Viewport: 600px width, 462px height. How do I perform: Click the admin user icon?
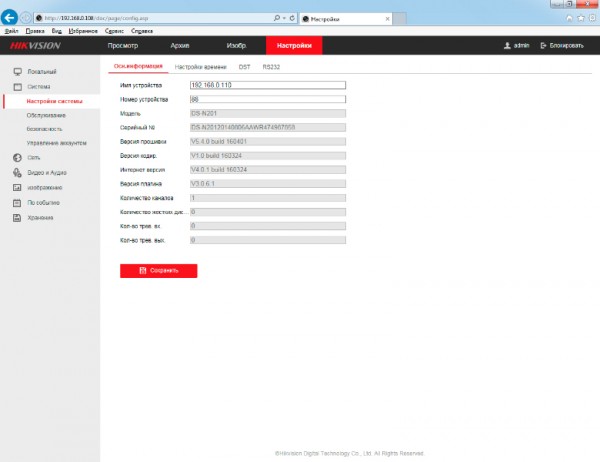click(x=507, y=46)
